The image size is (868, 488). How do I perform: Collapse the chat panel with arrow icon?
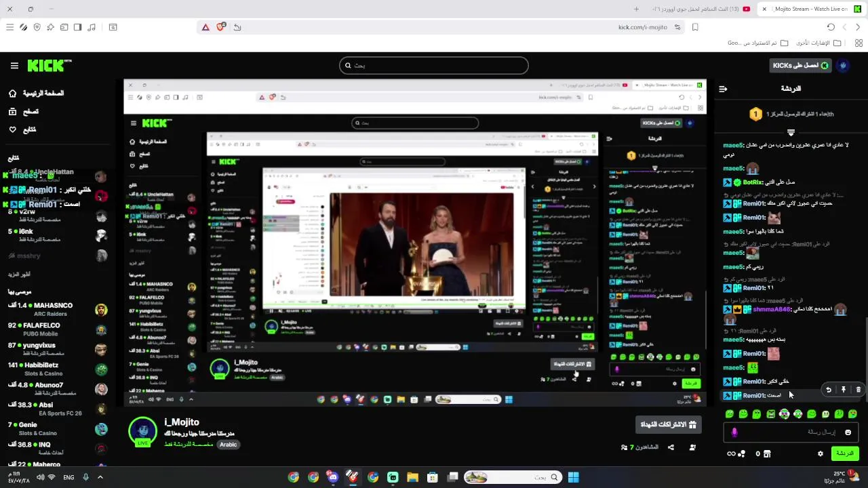723,89
